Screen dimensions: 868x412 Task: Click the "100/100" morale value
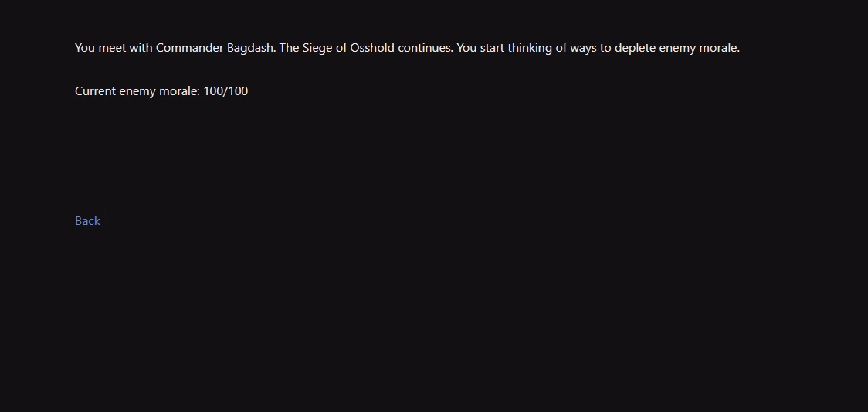pos(225,91)
